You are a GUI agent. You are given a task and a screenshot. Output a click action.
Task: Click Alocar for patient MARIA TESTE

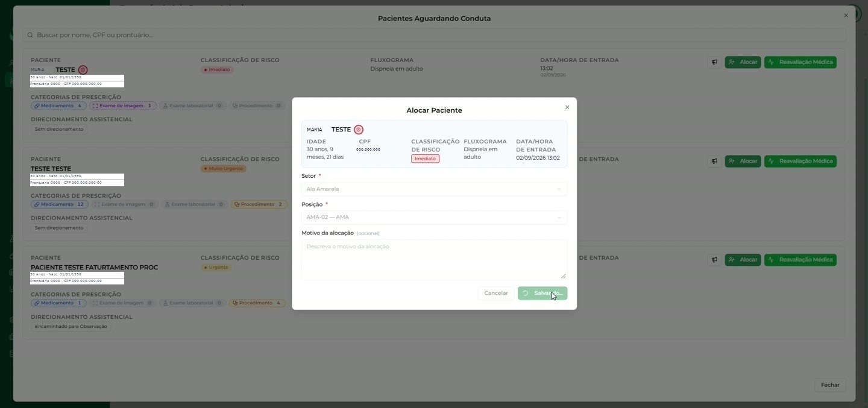coord(743,62)
